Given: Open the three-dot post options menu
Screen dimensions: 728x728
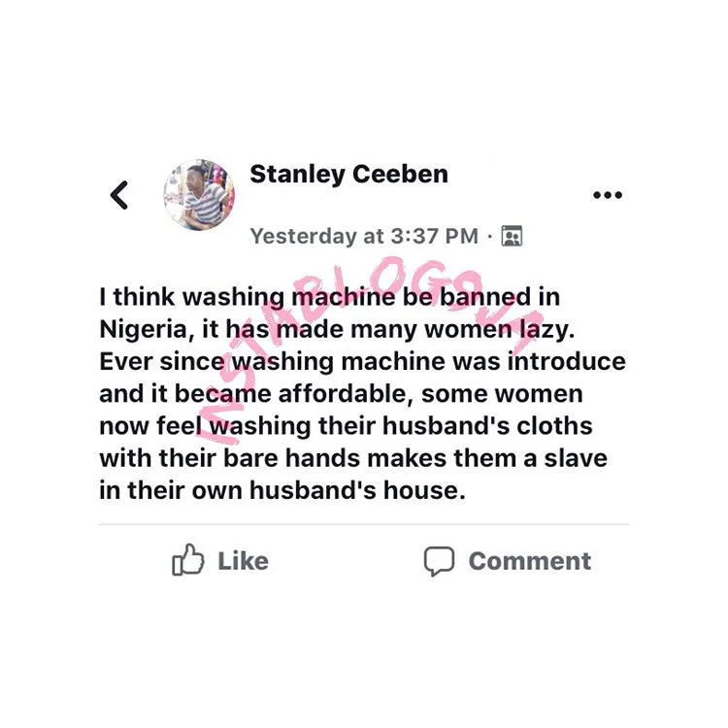Looking at the screenshot, I should (x=608, y=195).
